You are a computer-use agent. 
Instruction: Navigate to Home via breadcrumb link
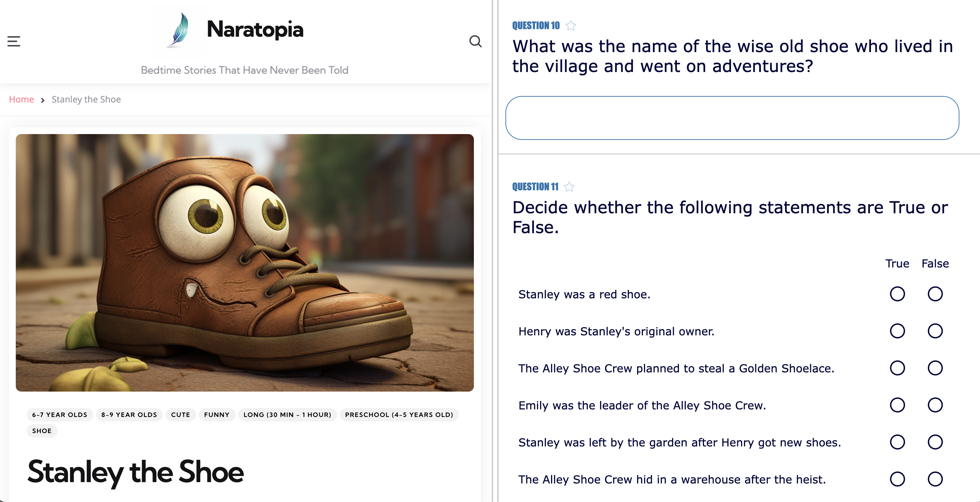click(21, 99)
